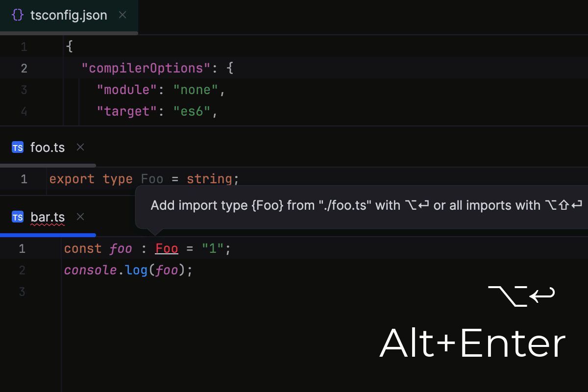588x392 pixels.
Task: Click the JSON braces icon on tsconfig.json tab
Action: pyautogui.click(x=17, y=15)
